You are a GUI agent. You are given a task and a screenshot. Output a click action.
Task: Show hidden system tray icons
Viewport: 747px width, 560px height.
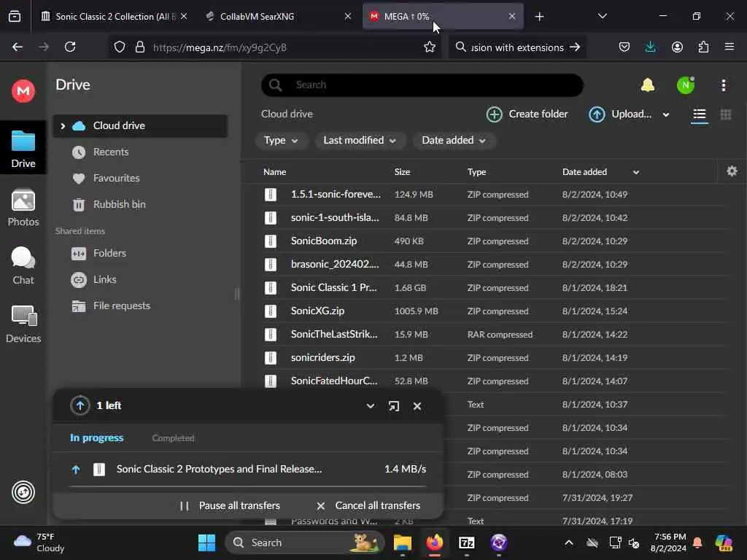coord(569,542)
